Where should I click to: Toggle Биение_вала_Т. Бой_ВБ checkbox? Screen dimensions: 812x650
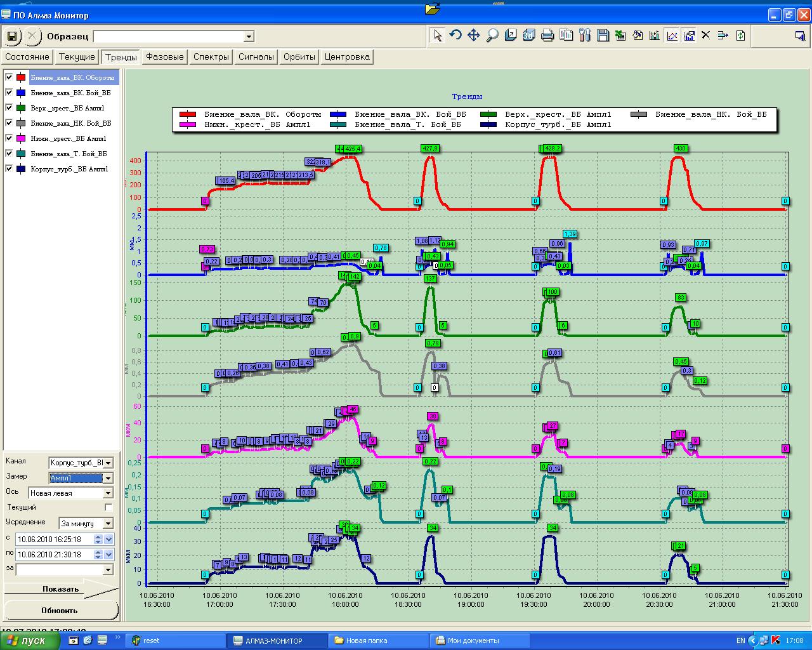(9, 154)
